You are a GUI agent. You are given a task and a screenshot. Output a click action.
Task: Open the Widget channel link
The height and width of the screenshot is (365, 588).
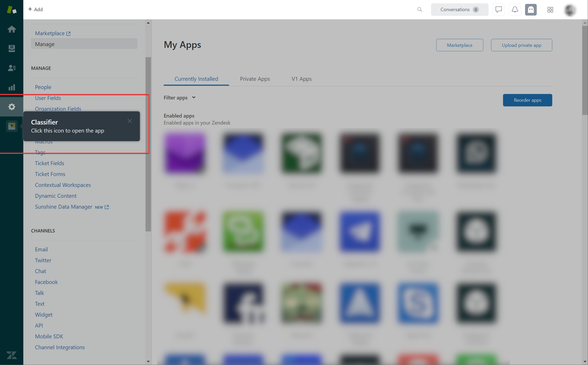point(44,315)
